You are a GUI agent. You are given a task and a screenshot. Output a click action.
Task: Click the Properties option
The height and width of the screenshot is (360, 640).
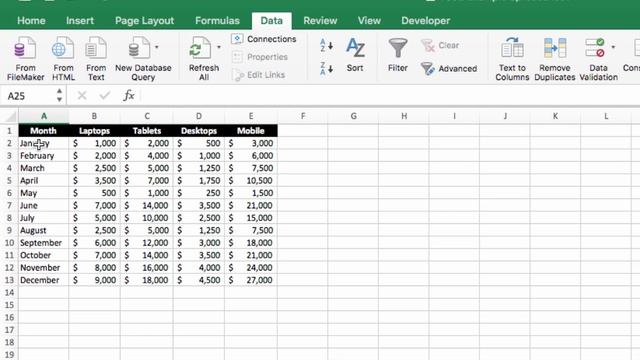(260, 57)
